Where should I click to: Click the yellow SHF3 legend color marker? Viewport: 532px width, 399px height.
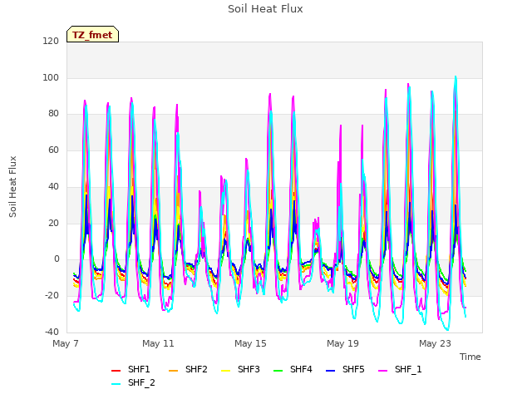226,371
